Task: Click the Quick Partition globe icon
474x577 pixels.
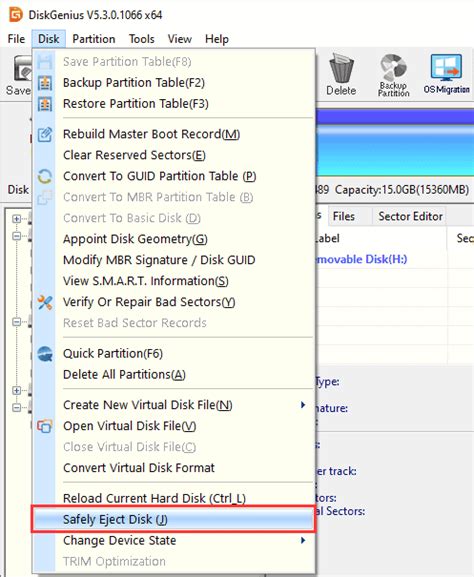Action: coord(45,354)
